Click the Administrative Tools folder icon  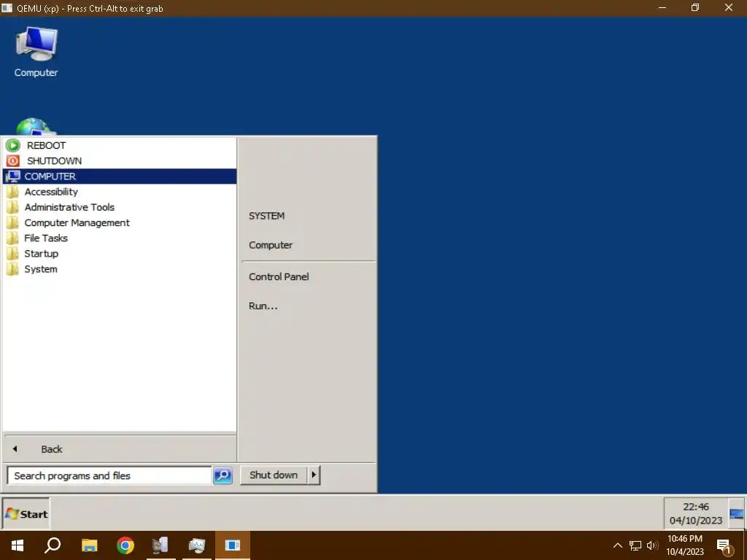point(13,207)
